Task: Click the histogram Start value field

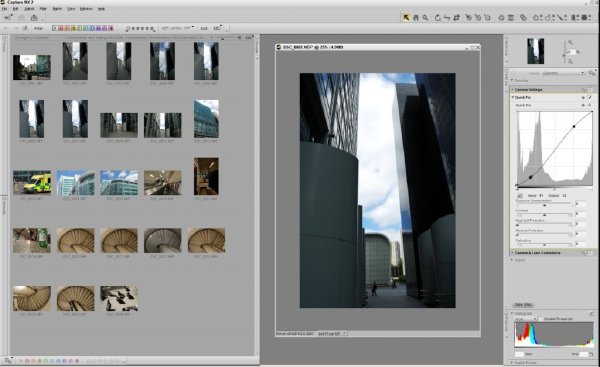Action: click(x=519, y=354)
